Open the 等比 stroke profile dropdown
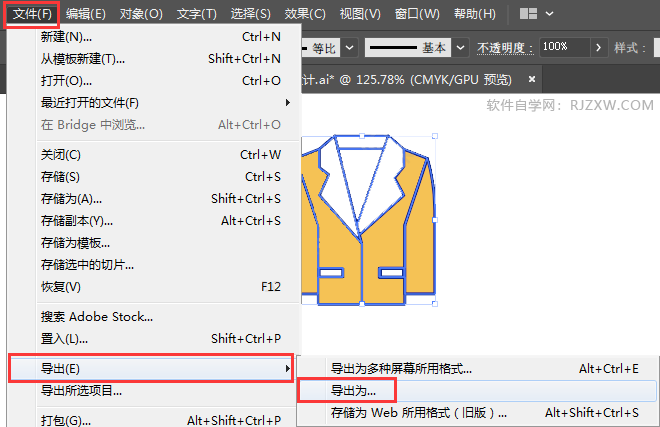Screen dimensions: 660x427 349,48
